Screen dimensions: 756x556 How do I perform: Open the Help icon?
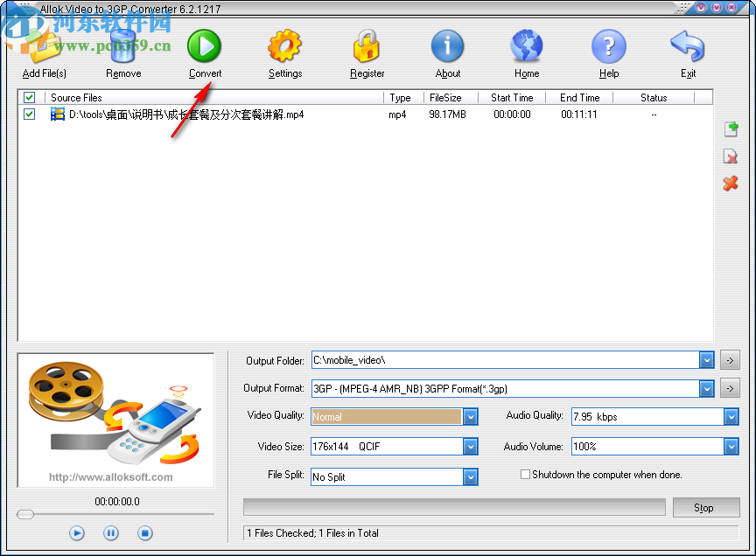pos(608,44)
